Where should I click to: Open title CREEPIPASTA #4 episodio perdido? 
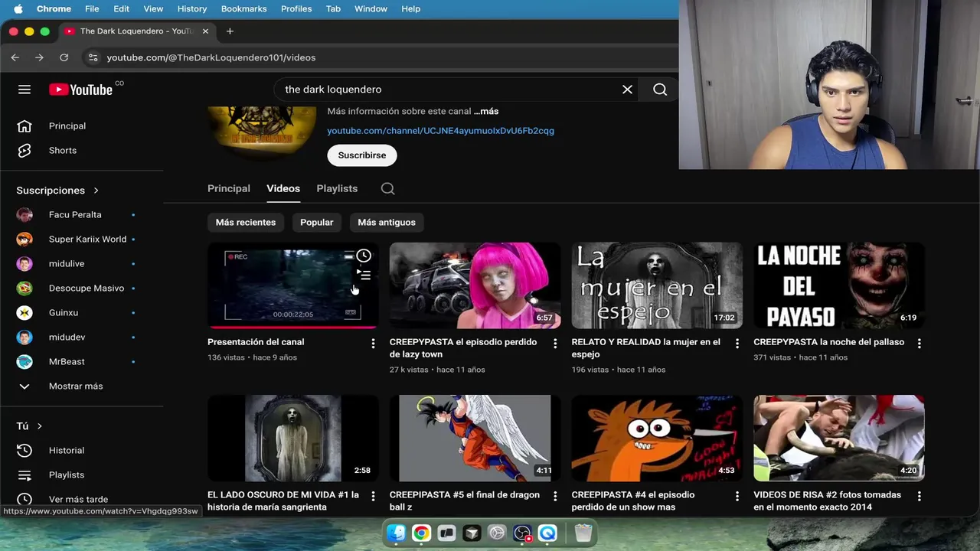[634, 501]
